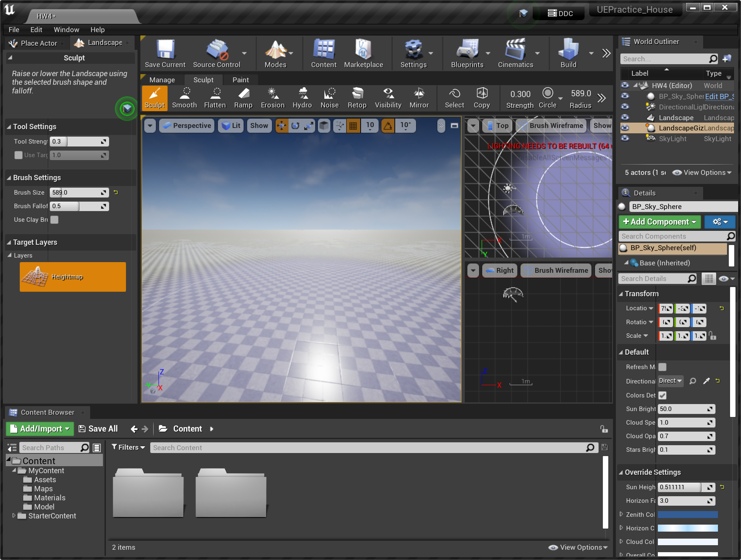The height and width of the screenshot is (560, 741).
Task: Choose the Retop tool
Action: click(357, 98)
